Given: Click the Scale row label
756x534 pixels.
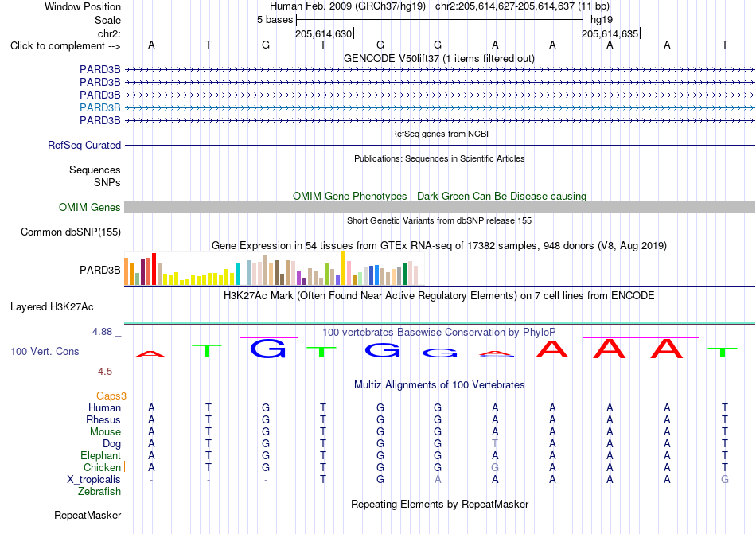Looking at the screenshot, I should tap(107, 20).
